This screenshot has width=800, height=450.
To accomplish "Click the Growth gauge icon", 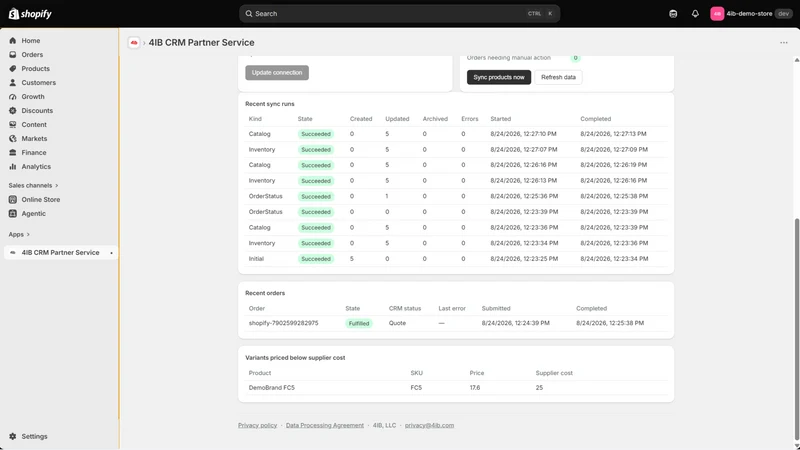I will (x=13, y=96).
